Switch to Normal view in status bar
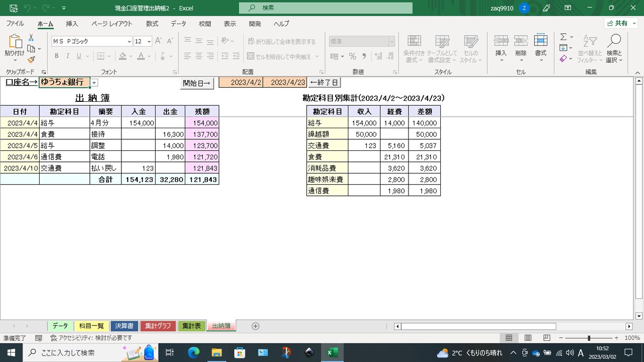 (x=509, y=338)
